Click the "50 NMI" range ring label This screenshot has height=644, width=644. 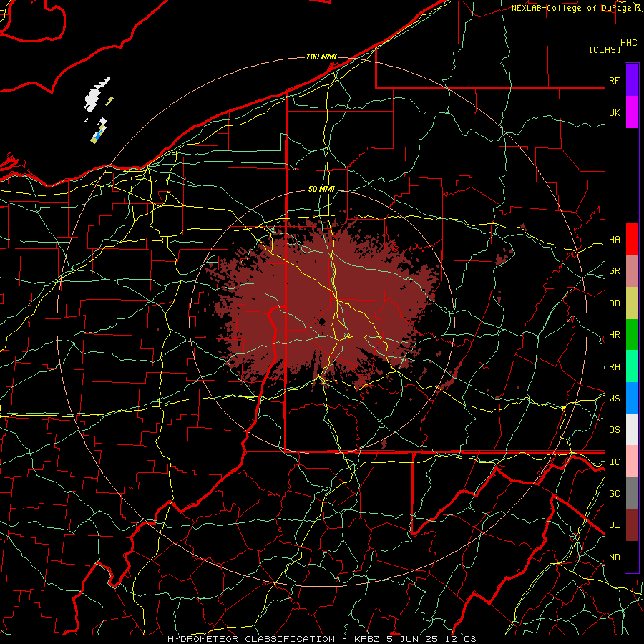click(321, 189)
